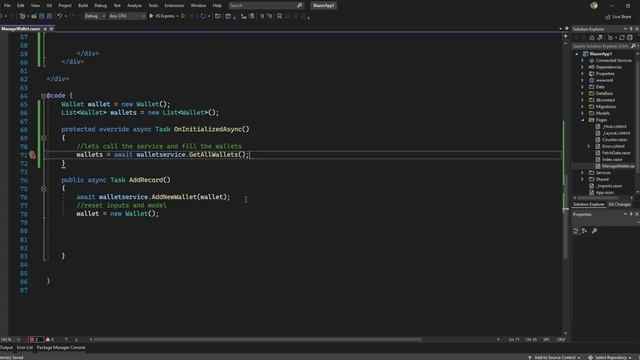The width and height of the screenshot is (640, 360).
Task: Collapse the OnInitializedAsync method outline toggle
Action: click(43, 138)
